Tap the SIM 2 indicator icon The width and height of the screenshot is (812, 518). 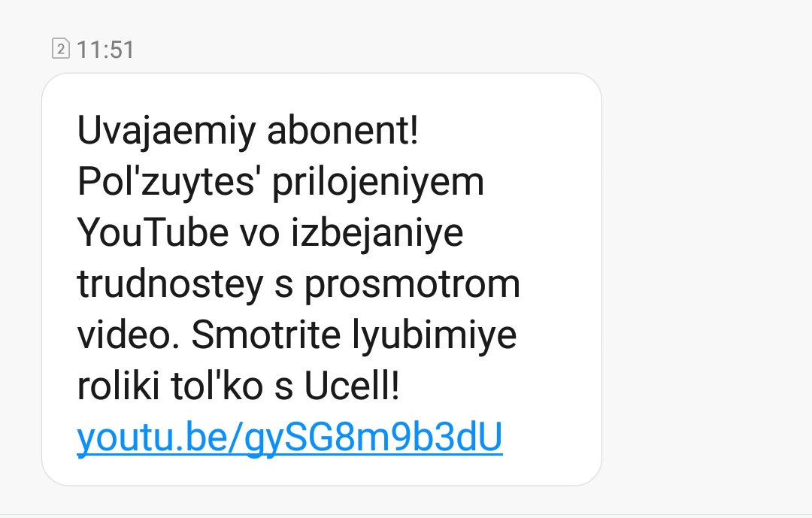(x=61, y=49)
